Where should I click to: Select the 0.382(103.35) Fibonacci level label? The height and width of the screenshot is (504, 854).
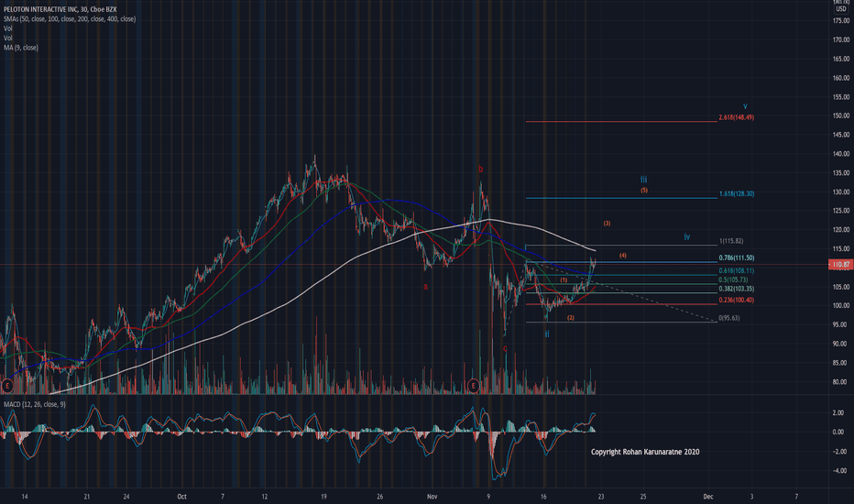pyautogui.click(x=737, y=289)
